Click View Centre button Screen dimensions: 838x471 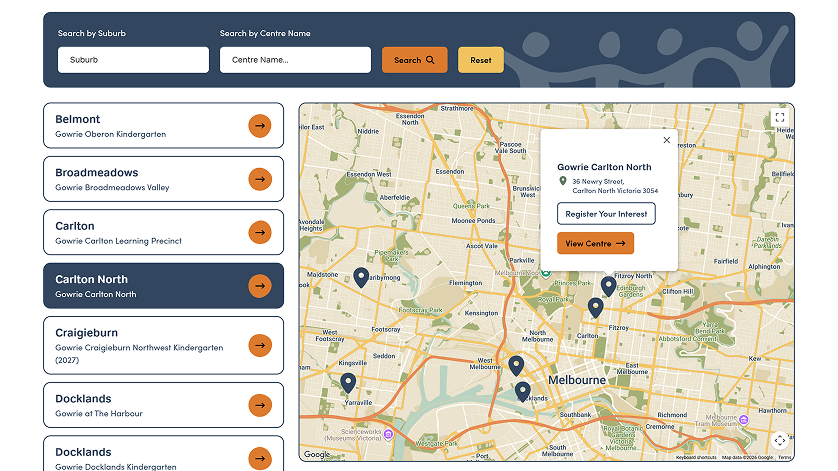(x=595, y=243)
